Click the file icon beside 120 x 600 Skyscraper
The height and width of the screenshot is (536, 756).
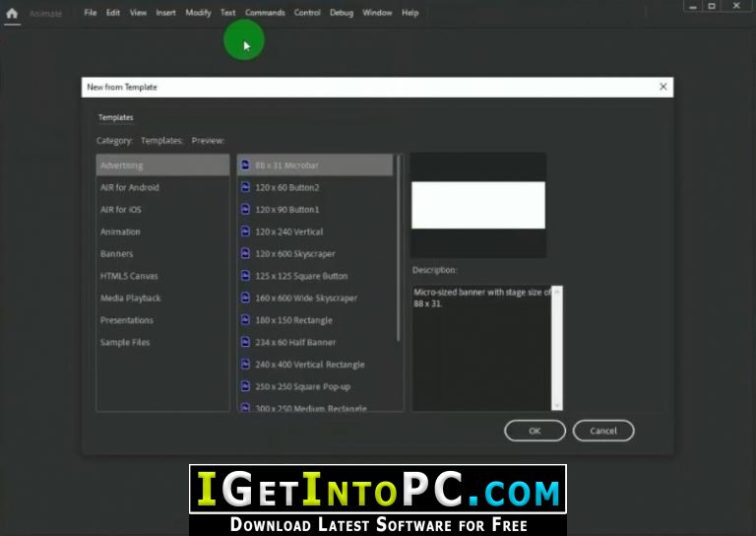click(x=245, y=253)
